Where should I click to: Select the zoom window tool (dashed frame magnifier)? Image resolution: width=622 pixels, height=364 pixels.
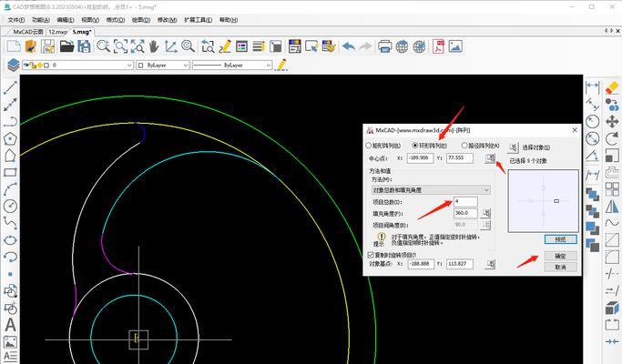(x=120, y=46)
